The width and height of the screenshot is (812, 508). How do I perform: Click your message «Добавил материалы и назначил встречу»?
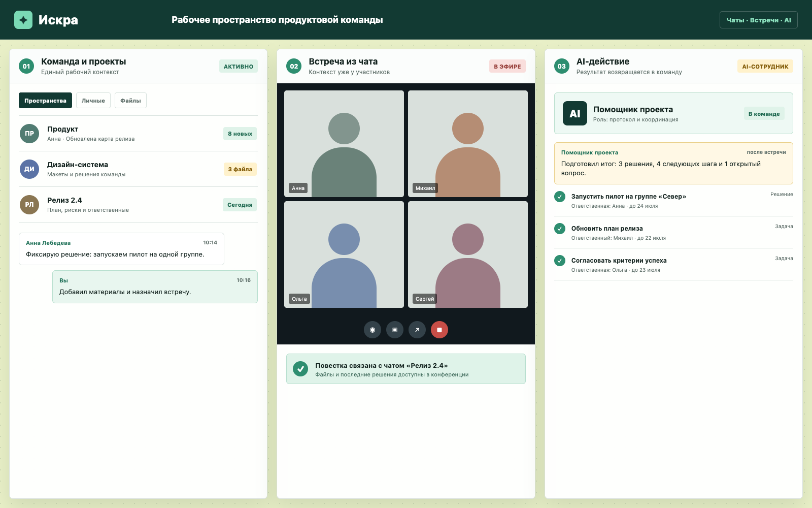(x=155, y=287)
